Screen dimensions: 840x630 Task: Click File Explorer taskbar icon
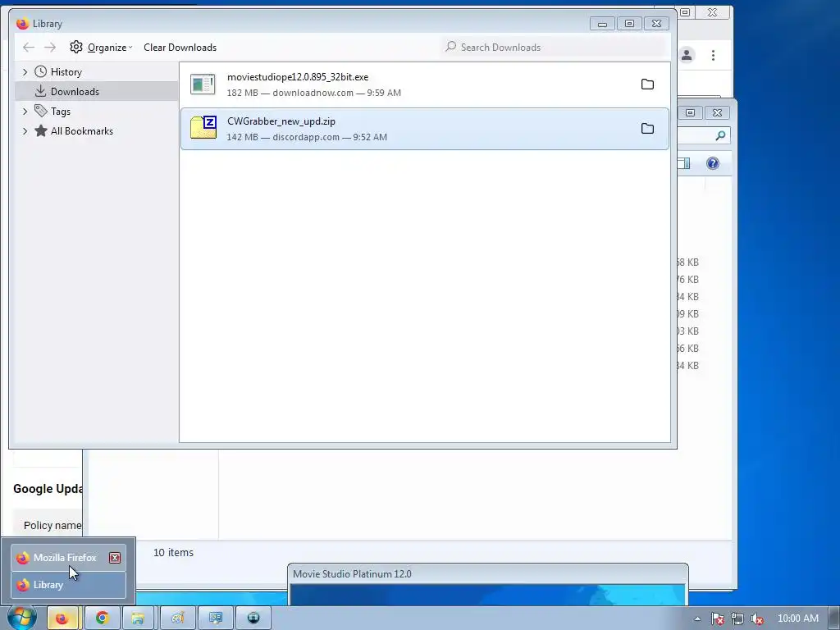click(138, 619)
